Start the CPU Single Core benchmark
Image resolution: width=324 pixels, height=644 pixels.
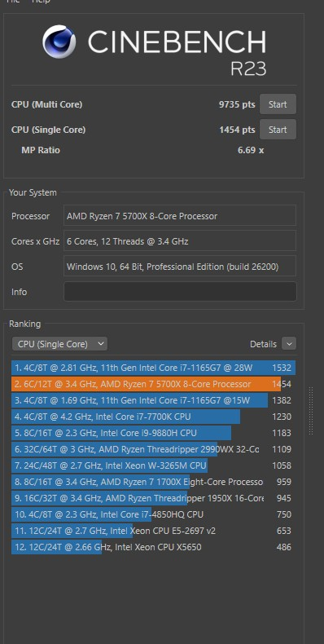[278, 130]
